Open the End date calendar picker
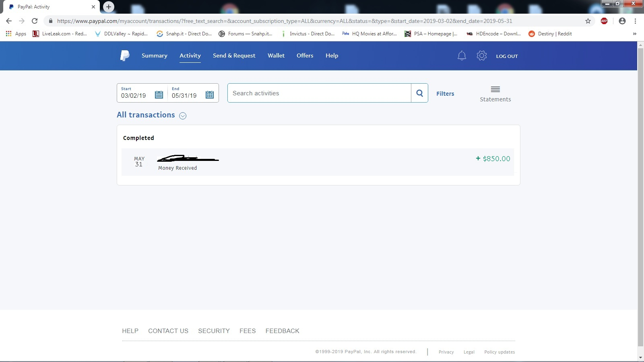The height and width of the screenshot is (362, 644). 210,95
